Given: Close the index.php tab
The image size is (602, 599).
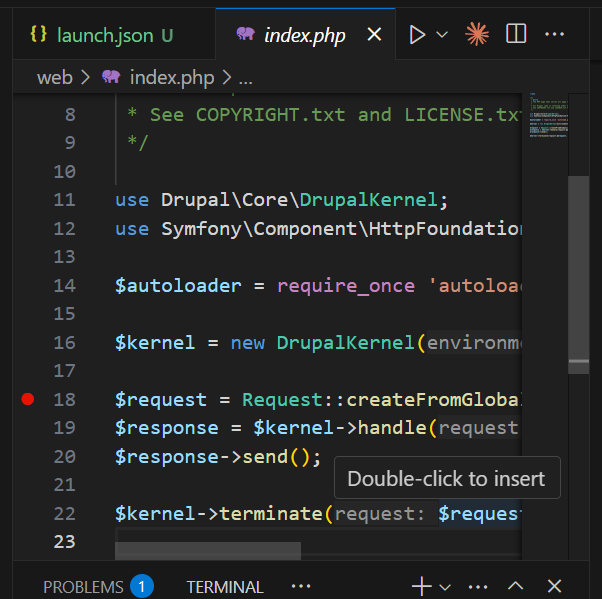Looking at the screenshot, I should tap(374, 35).
